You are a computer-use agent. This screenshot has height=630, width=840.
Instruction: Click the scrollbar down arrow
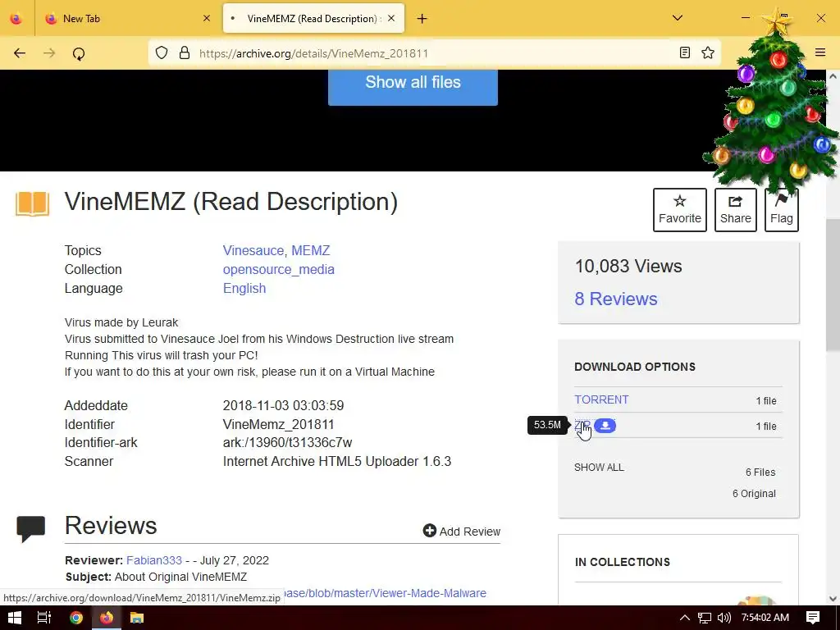click(x=833, y=598)
